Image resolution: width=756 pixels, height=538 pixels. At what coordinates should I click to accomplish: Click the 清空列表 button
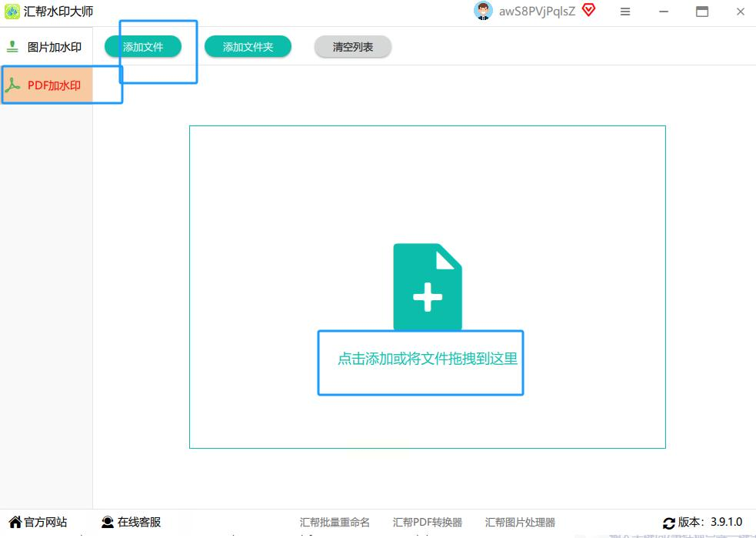point(353,47)
